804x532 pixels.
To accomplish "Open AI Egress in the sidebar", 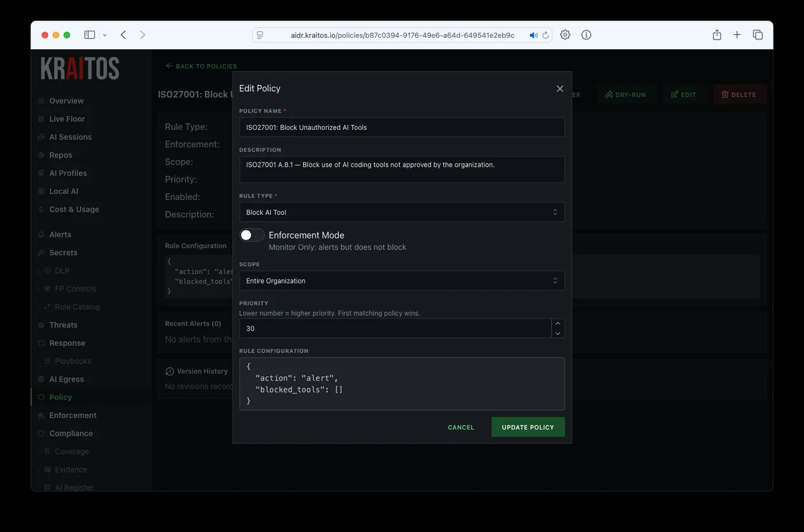I will [x=66, y=379].
